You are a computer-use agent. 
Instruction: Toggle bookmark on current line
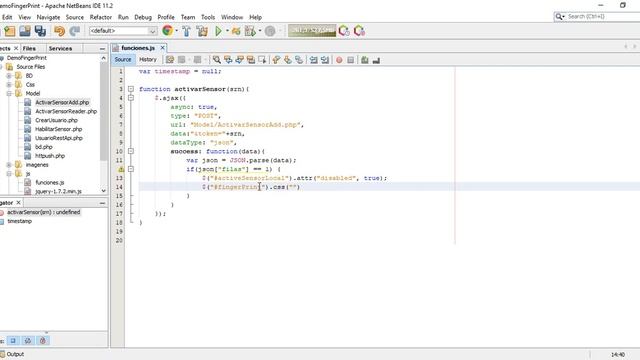[x=299, y=60]
